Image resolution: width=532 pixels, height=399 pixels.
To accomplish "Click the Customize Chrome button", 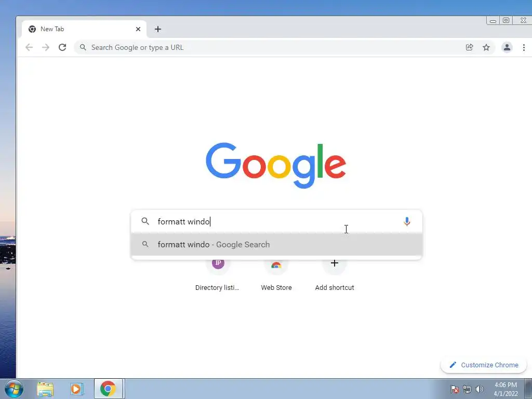I will tap(484, 365).
